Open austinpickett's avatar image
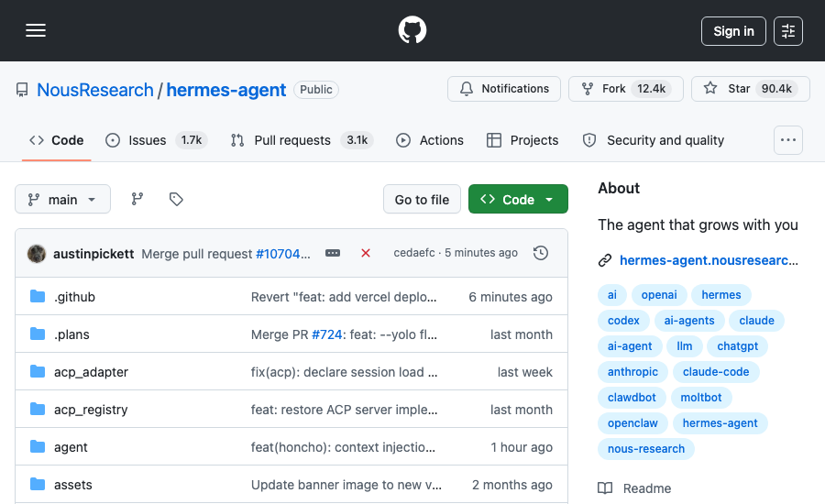Screen dimensions: 825x504 [37, 254]
